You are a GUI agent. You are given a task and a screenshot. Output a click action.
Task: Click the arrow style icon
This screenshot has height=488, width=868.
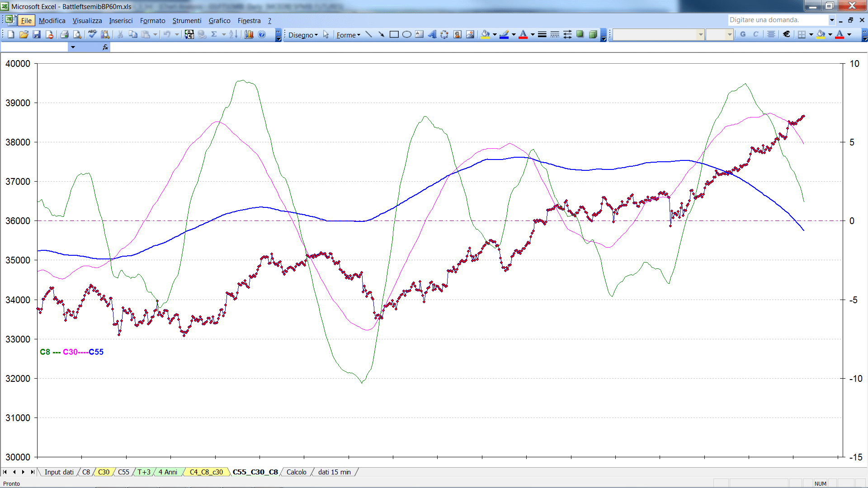(567, 34)
